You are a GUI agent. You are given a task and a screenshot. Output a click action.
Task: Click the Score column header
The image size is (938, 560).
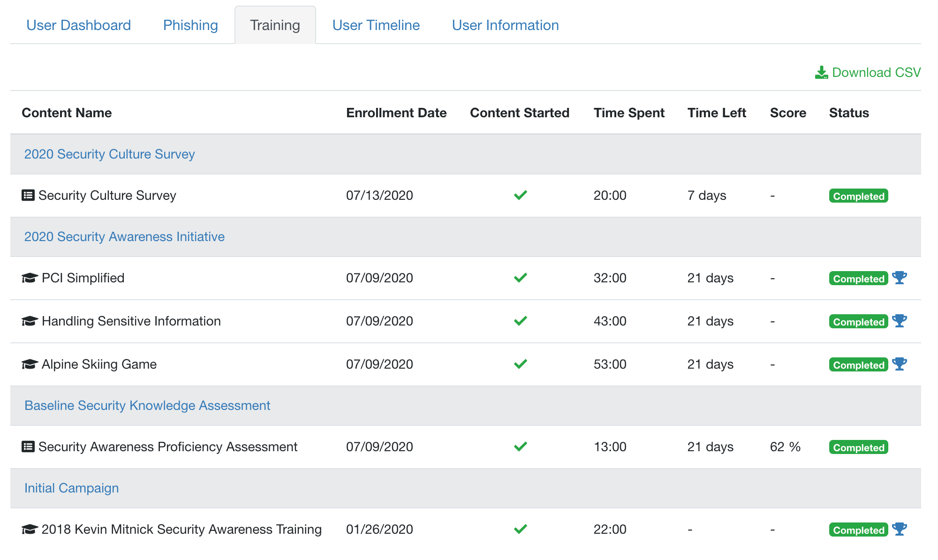pos(788,113)
